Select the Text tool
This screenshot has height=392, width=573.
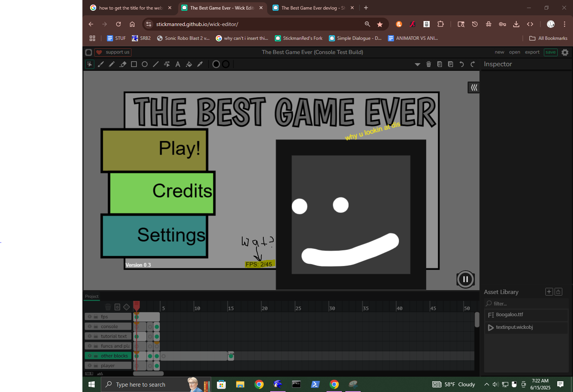pyautogui.click(x=178, y=64)
